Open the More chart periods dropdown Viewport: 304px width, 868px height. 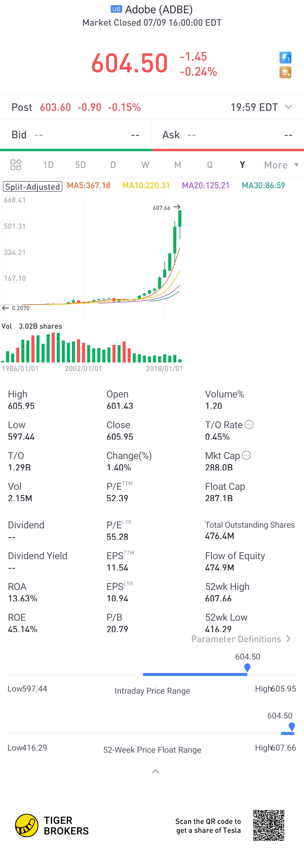pos(281,165)
